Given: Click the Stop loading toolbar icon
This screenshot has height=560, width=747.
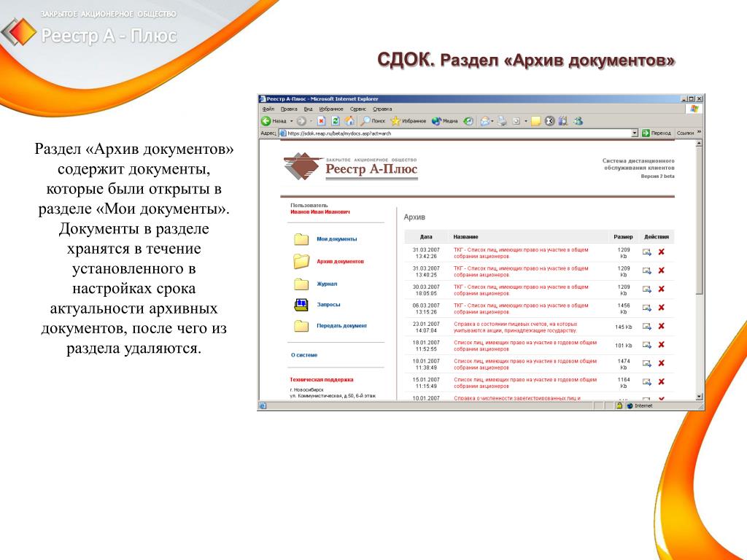Looking at the screenshot, I should tap(322, 121).
